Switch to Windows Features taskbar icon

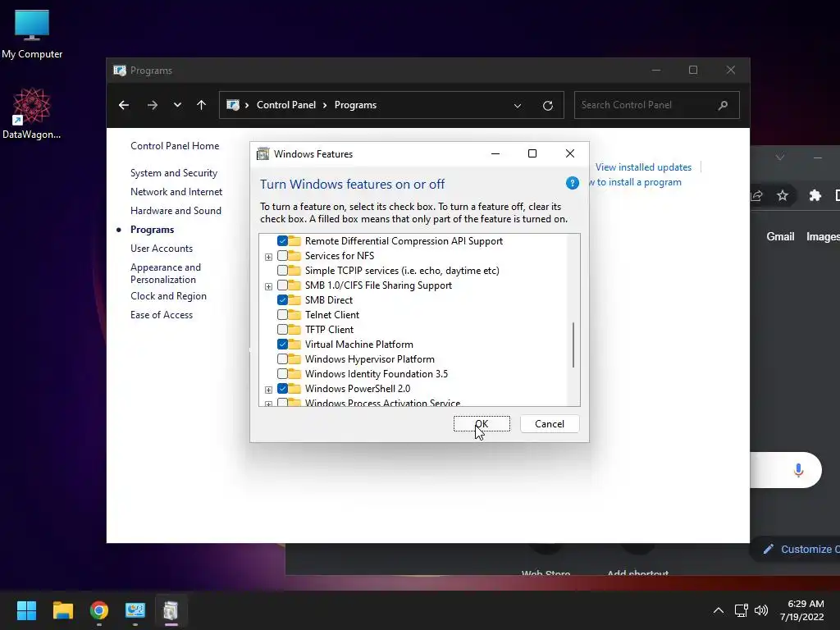[171, 610]
